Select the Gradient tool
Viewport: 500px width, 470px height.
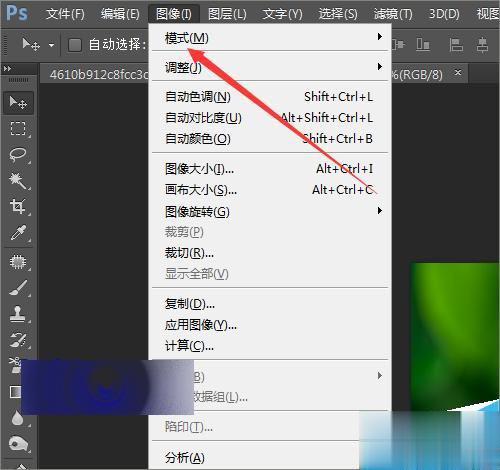(x=15, y=392)
